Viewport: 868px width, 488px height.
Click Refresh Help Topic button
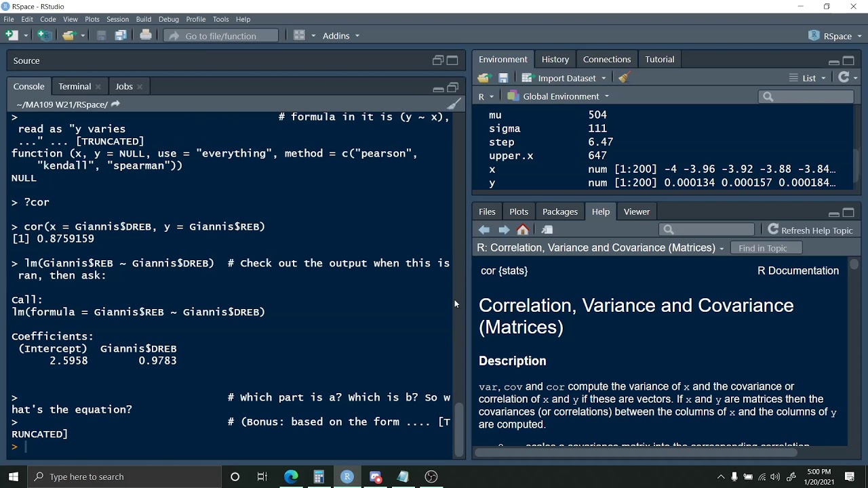click(x=810, y=230)
